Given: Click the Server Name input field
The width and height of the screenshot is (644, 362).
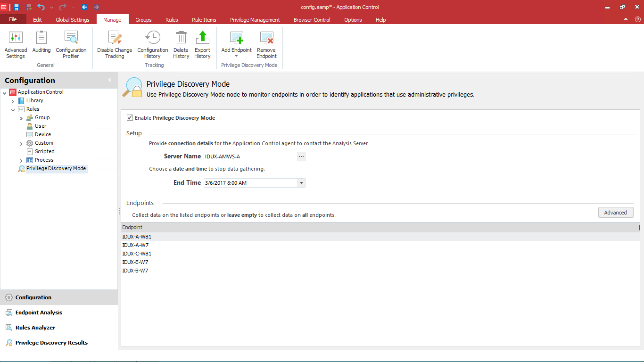Looking at the screenshot, I should point(250,156).
